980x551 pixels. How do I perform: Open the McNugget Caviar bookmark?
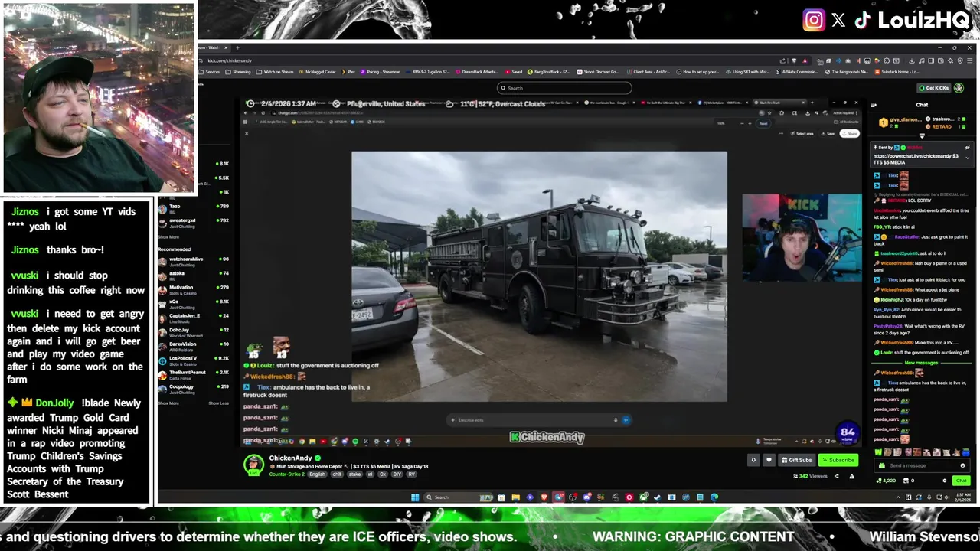pyautogui.click(x=317, y=72)
